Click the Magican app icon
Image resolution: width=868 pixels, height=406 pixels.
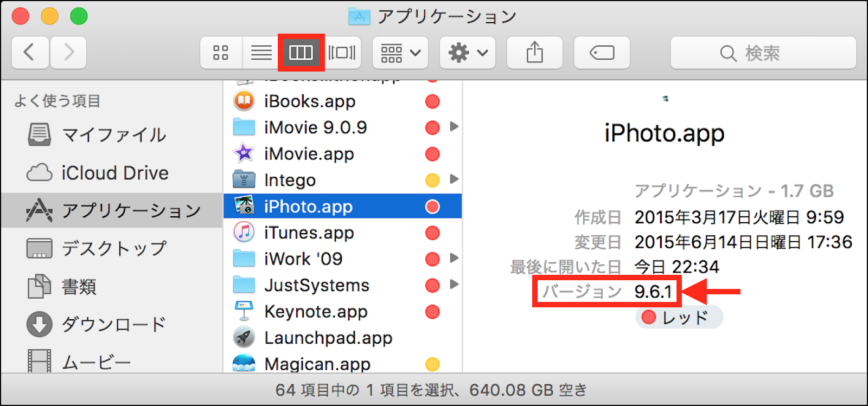[x=244, y=363]
